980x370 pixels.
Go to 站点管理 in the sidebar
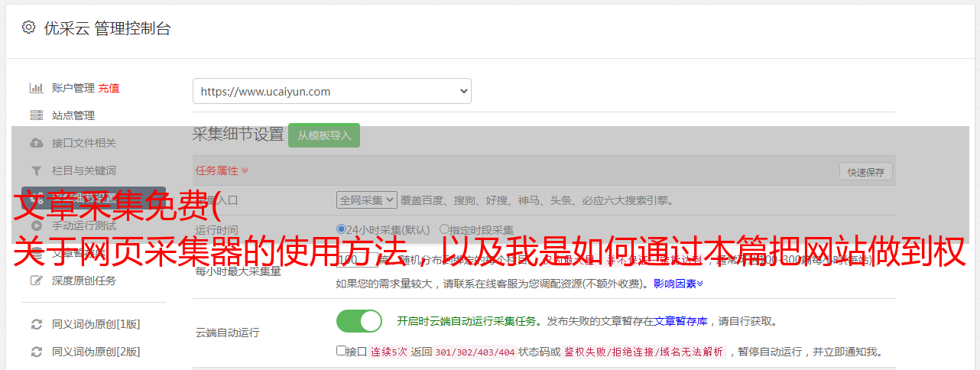[x=73, y=115]
